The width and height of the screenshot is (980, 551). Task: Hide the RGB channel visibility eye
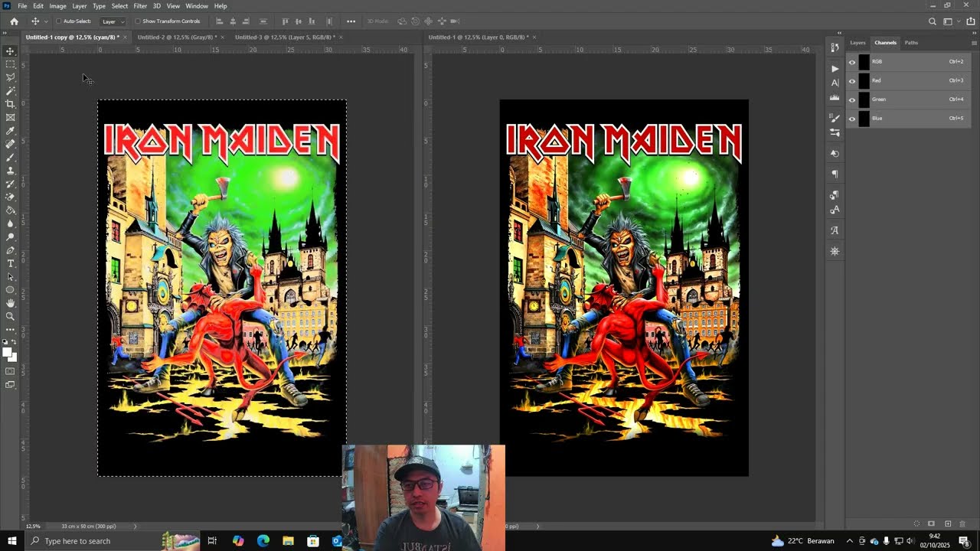click(852, 62)
